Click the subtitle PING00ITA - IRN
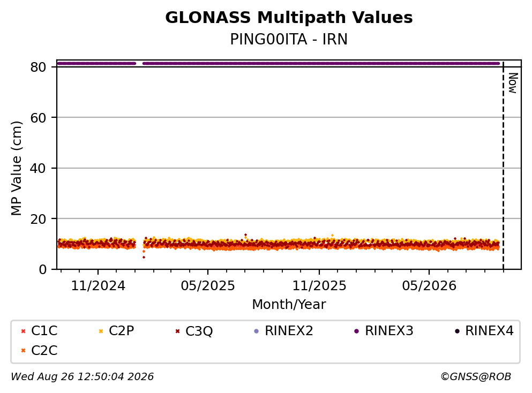Viewport: 532px width, 393px height. (x=289, y=39)
